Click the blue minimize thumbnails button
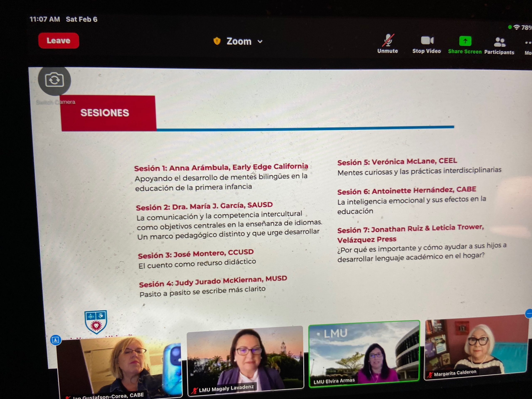 point(529,314)
